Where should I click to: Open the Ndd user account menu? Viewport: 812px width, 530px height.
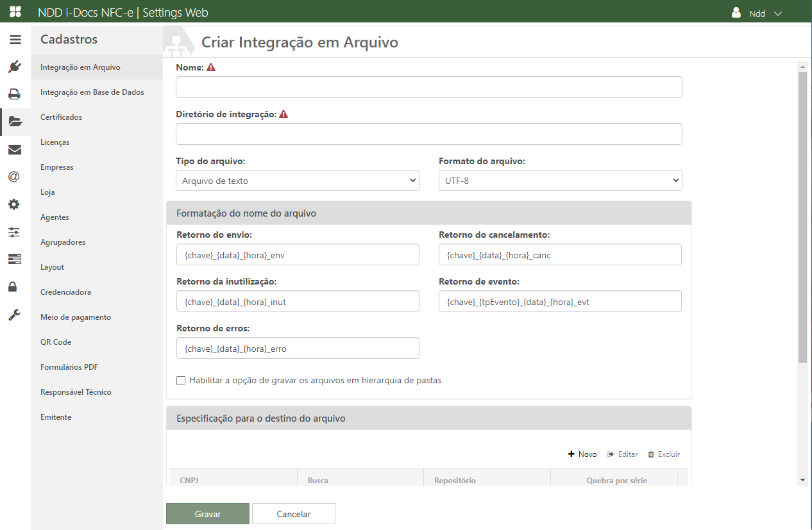pyautogui.click(x=757, y=13)
